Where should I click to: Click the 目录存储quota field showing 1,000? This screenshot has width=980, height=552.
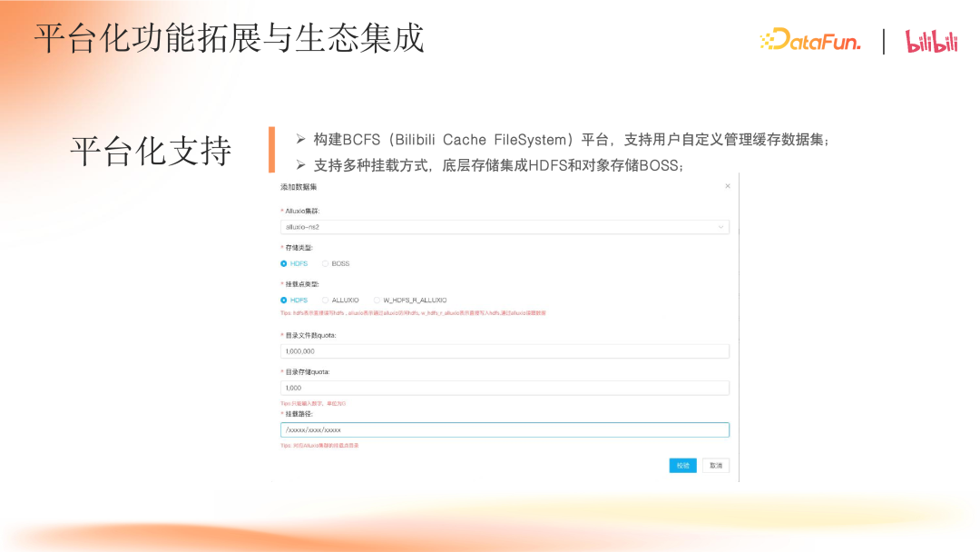[x=505, y=388]
